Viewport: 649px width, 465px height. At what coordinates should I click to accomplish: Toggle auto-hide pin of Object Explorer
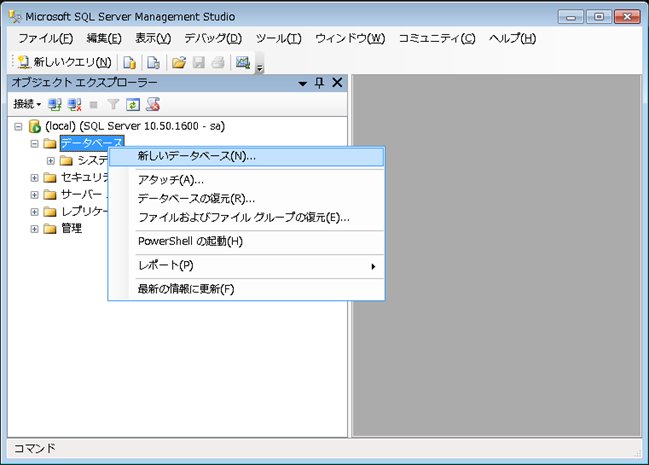pos(319,82)
